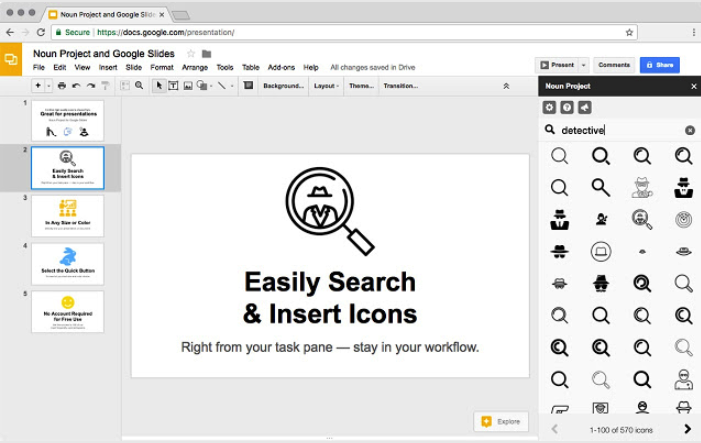This screenshot has width=701, height=443.
Task: Open the Arrange menu
Action: (194, 68)
